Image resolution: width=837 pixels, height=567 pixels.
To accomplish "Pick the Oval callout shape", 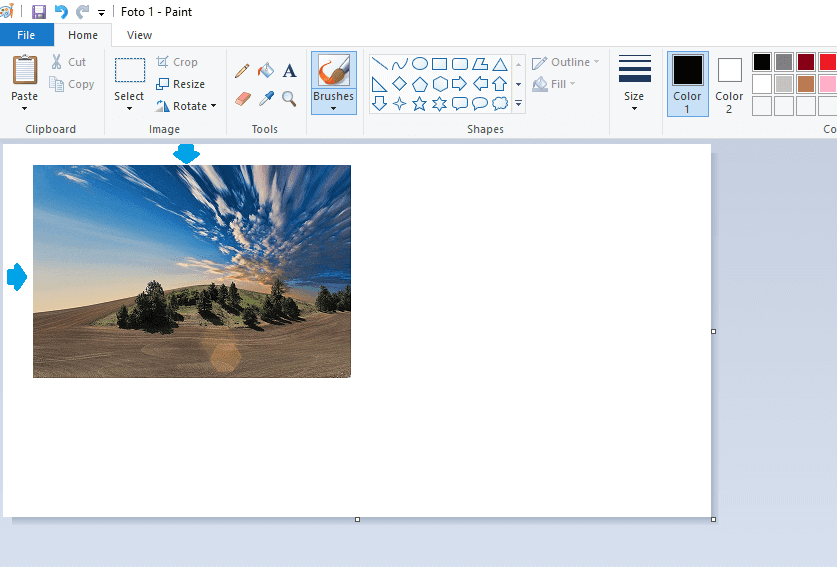I will (x=480, y=104).
